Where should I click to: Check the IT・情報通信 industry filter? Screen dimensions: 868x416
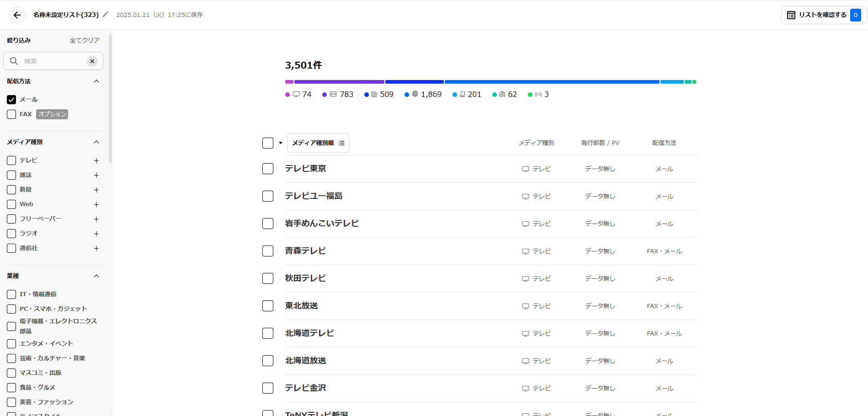click(x=11, y=294)
